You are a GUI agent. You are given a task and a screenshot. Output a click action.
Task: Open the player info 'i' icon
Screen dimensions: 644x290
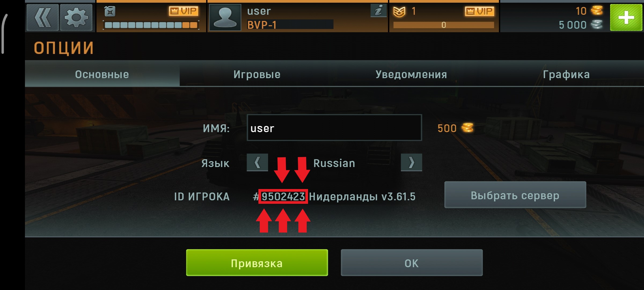point(378,10)
